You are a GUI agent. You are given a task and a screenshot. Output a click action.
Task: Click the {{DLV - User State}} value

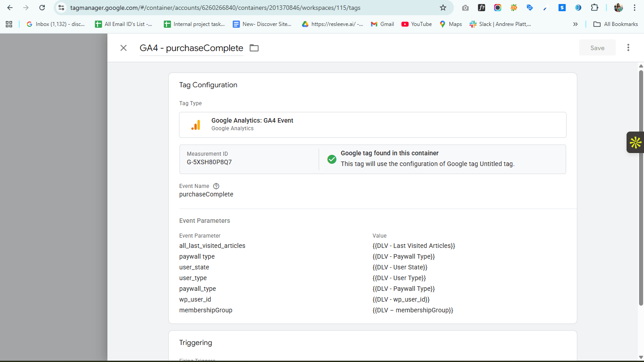400,267
